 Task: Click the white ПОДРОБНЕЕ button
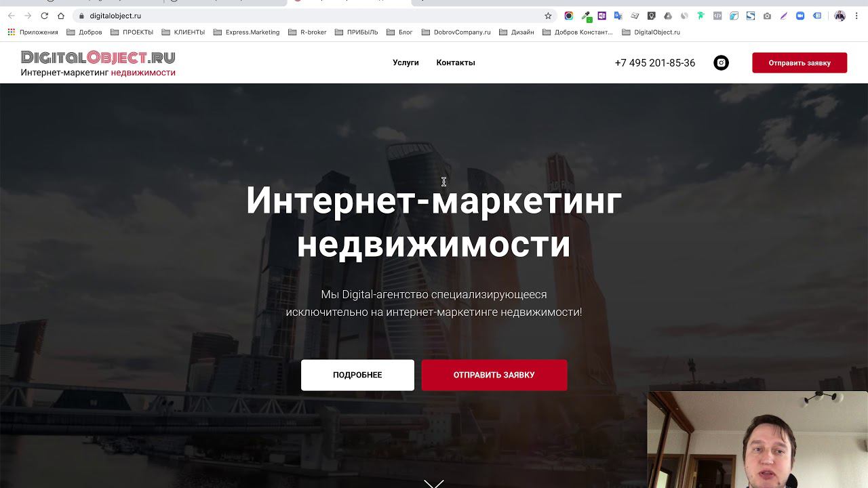[x=357, y=375]
